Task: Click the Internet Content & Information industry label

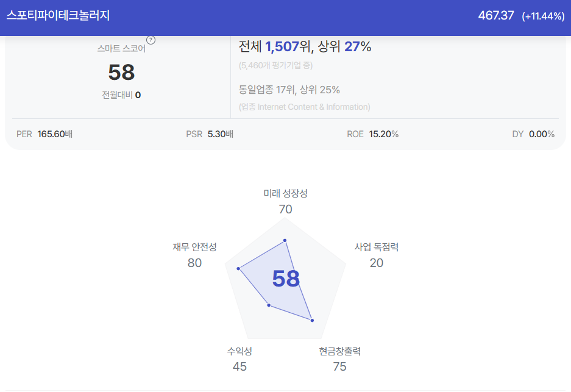Action: [305, 107]
